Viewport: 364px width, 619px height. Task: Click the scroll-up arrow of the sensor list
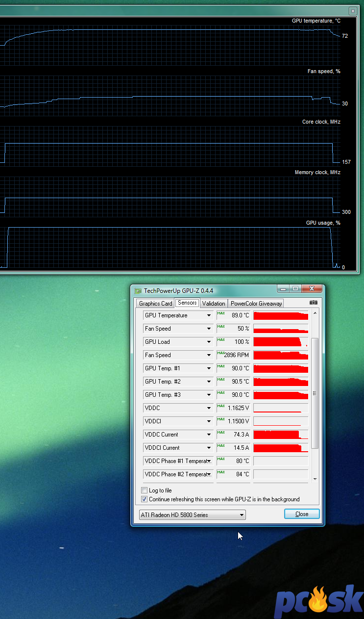[x=315, y=313]
